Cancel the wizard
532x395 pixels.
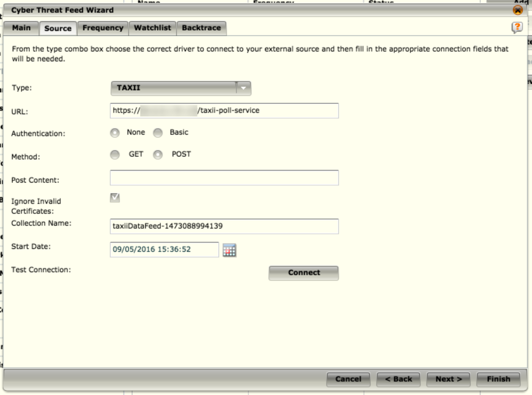(x=348, y=379)
